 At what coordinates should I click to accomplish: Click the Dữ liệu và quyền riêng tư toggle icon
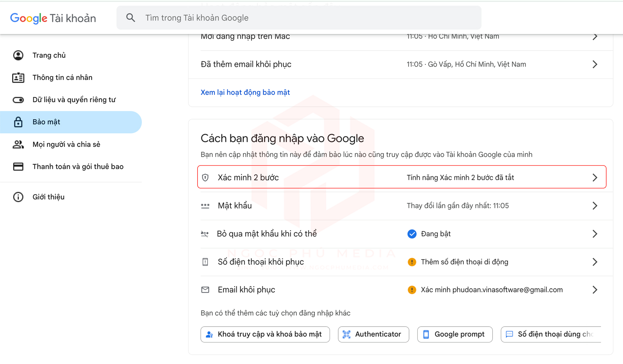click(18, 100)
